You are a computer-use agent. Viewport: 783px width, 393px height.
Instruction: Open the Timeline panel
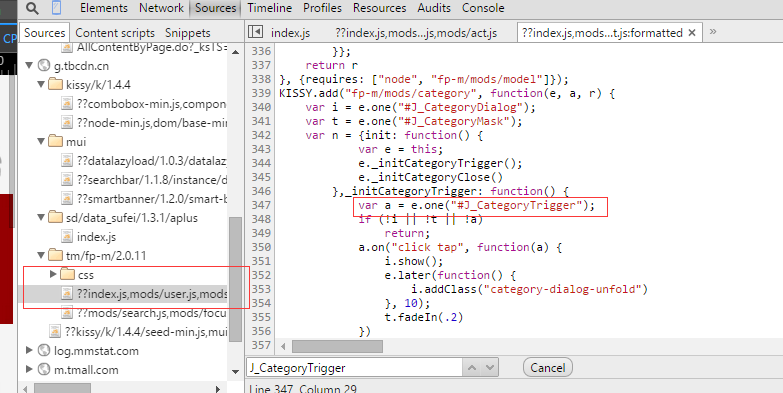[x=269, y=8]
